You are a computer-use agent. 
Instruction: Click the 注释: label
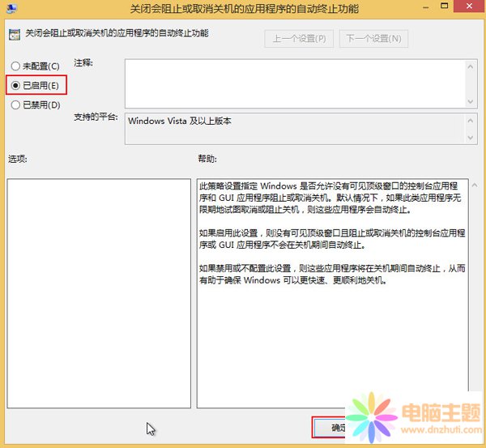[83, 63]
